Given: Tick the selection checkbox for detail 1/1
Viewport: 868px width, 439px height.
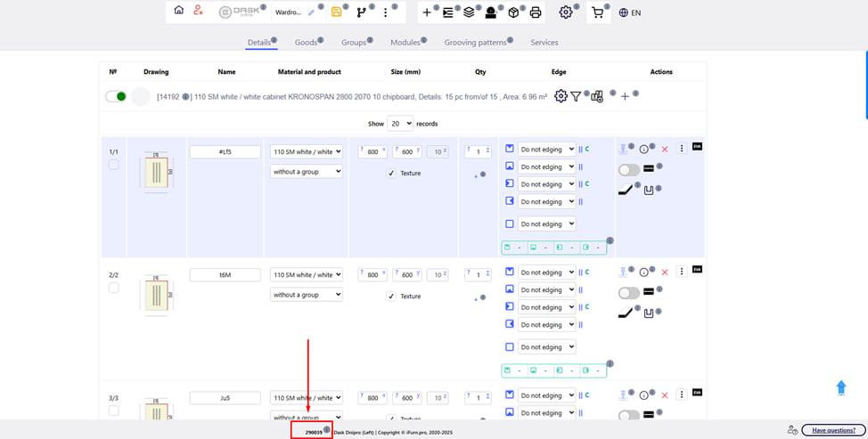Looking at the screenshot, I should pos(113,165).
